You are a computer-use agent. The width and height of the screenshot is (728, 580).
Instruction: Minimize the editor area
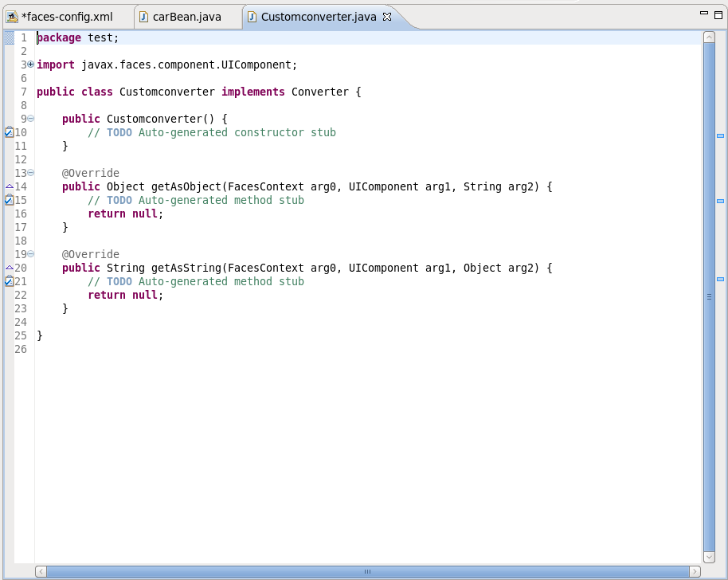click(704, 14)
